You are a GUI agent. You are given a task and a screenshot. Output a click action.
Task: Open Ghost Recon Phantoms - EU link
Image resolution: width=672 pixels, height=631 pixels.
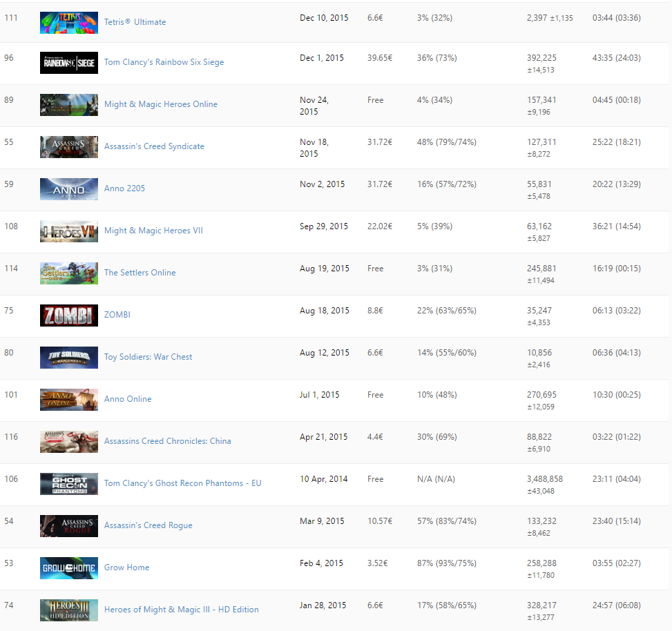click(182, 483)
